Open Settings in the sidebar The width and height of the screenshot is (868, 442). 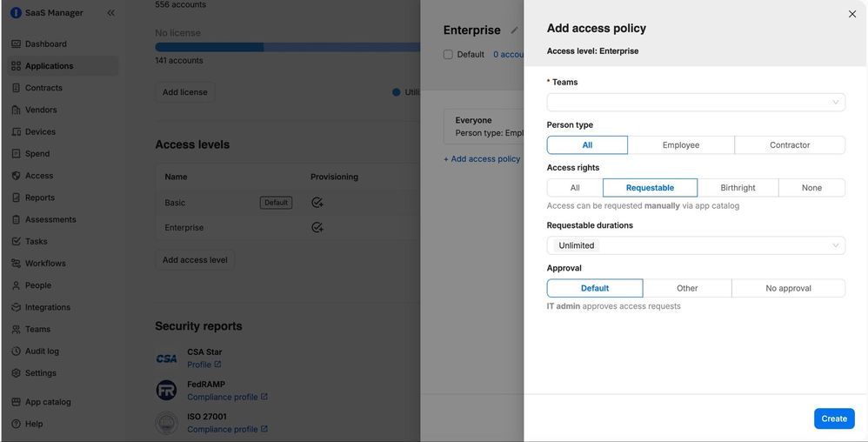click(40, 373)
